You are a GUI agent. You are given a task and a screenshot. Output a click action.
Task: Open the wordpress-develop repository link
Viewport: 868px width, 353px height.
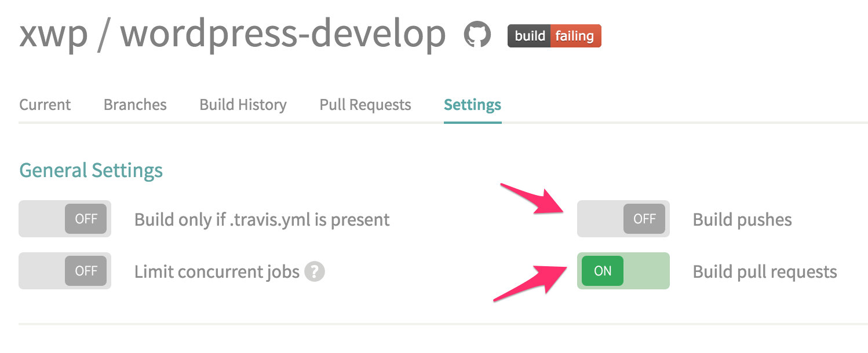point(283,35)
